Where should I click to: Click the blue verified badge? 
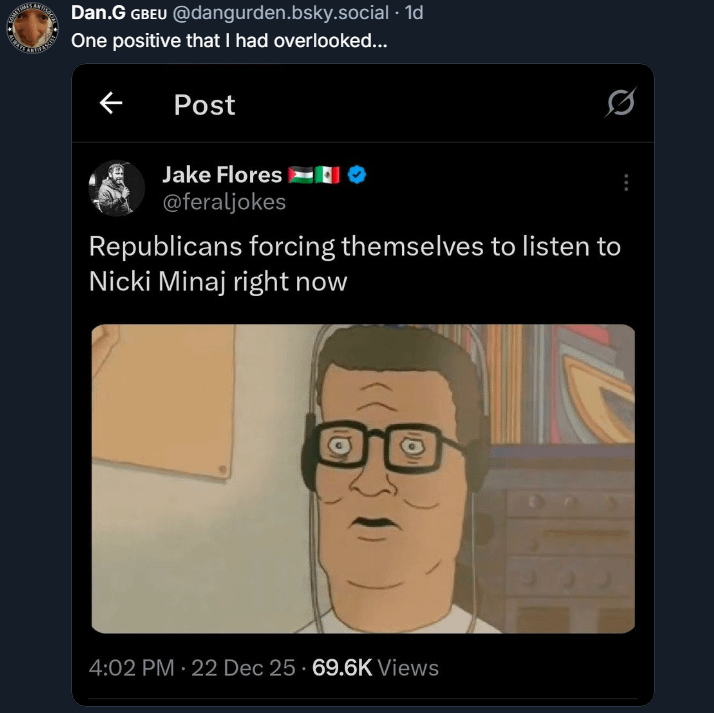click(357, 175)
